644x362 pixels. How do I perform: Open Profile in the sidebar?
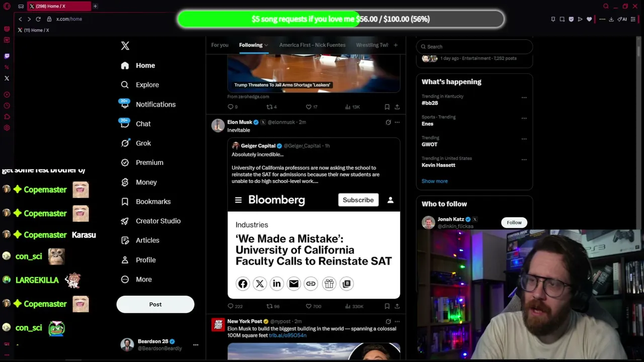pyautogui.click(x=138, y=260)
